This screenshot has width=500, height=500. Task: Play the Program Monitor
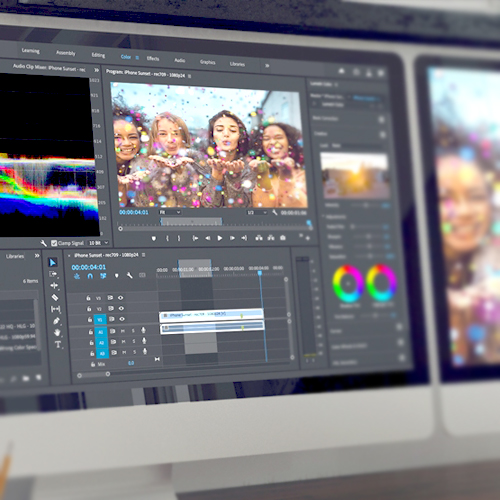(220, 238)
